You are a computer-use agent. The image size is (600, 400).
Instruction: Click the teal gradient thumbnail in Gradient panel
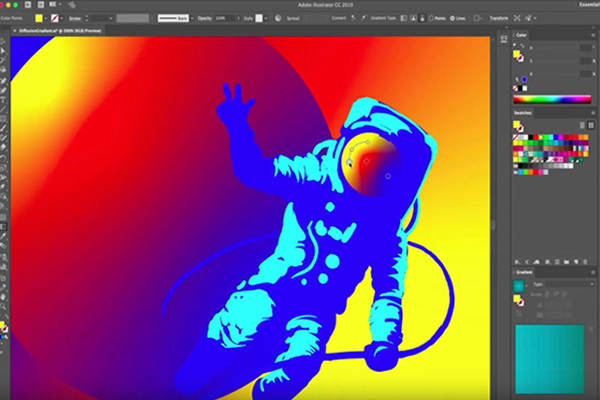(x=518, y=286)
